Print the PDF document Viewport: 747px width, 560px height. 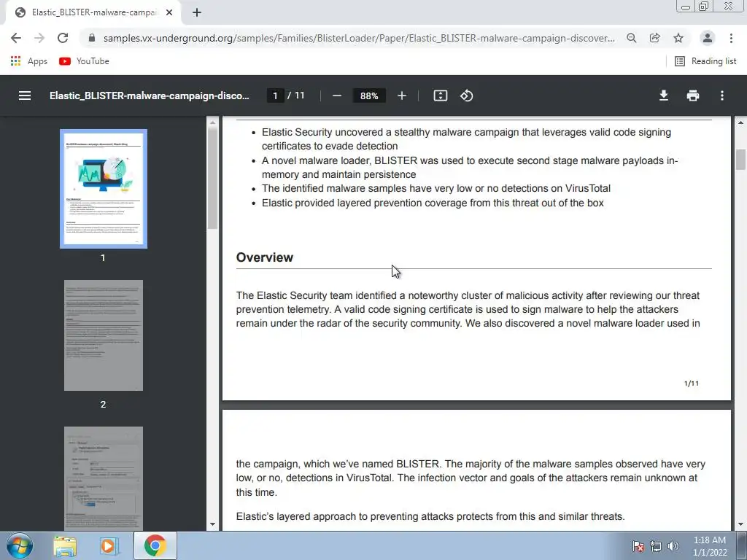pos(693,96)
